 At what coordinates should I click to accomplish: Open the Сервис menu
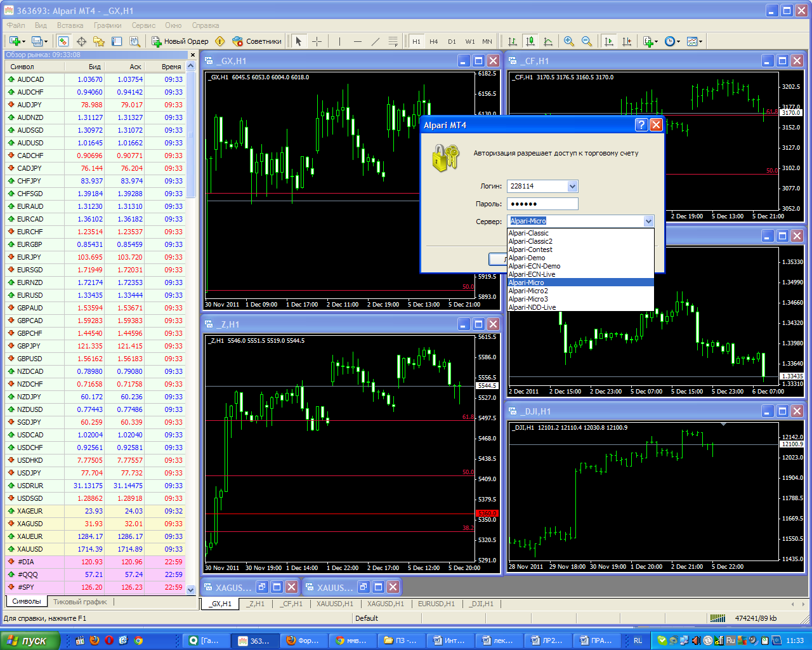pyautogui.click(x=143, y=25)
